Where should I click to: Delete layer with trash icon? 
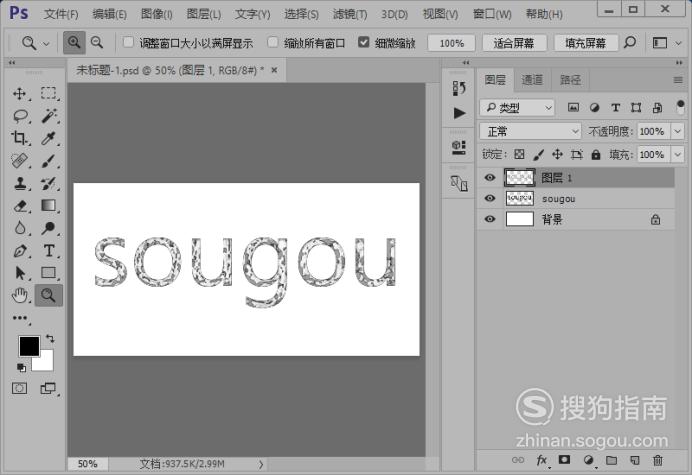[658, 460]
